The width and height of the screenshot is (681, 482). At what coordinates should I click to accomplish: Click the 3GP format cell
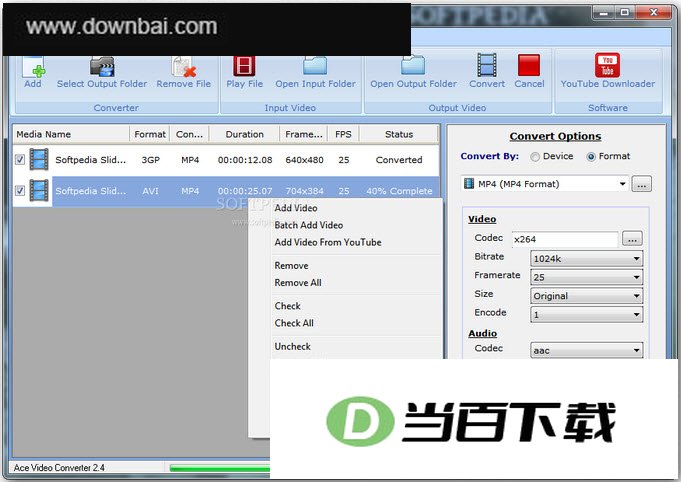[x=150, y=160]
